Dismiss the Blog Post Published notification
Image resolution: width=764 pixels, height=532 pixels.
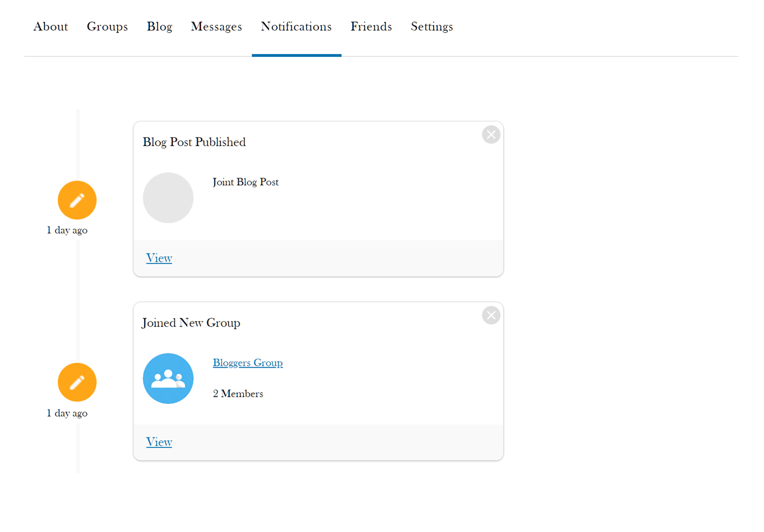[491, 135]
